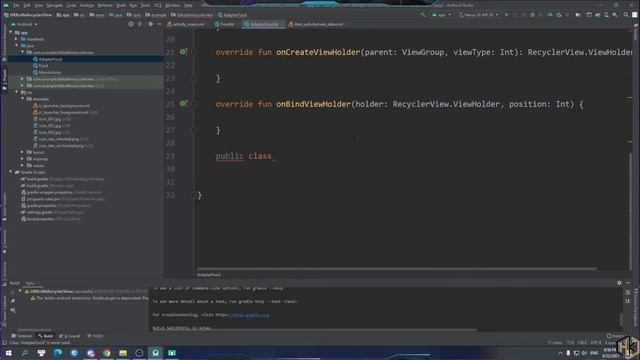Image resolution: width=640 pixels, height=360 pixels.
Task: Click the green Debug bug icon
Action: point(532,15)
